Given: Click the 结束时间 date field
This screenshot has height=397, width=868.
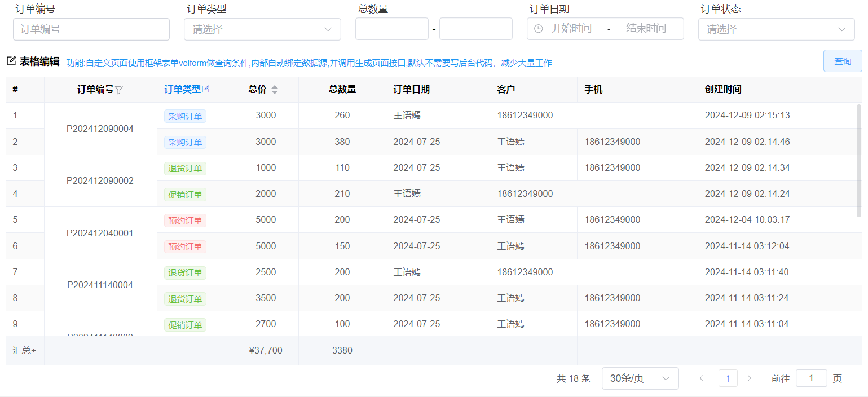Looking at the screenshot, I should pos(646,29).
